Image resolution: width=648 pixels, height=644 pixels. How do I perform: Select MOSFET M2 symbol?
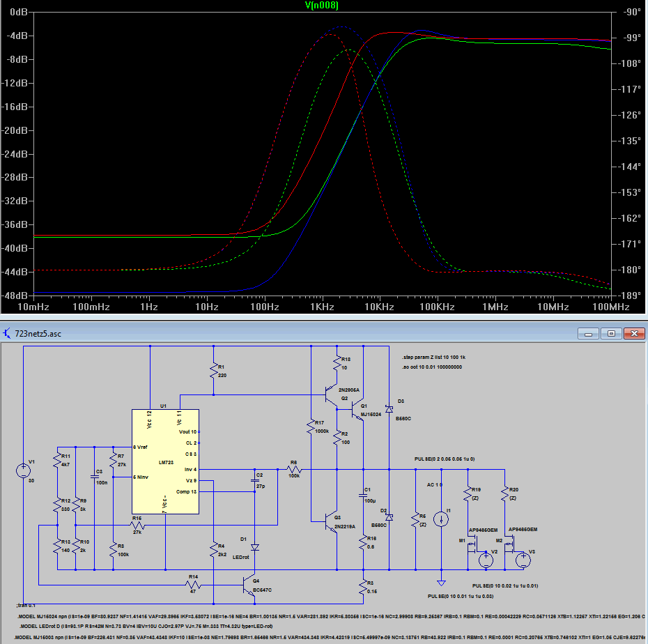coord(509,544)
